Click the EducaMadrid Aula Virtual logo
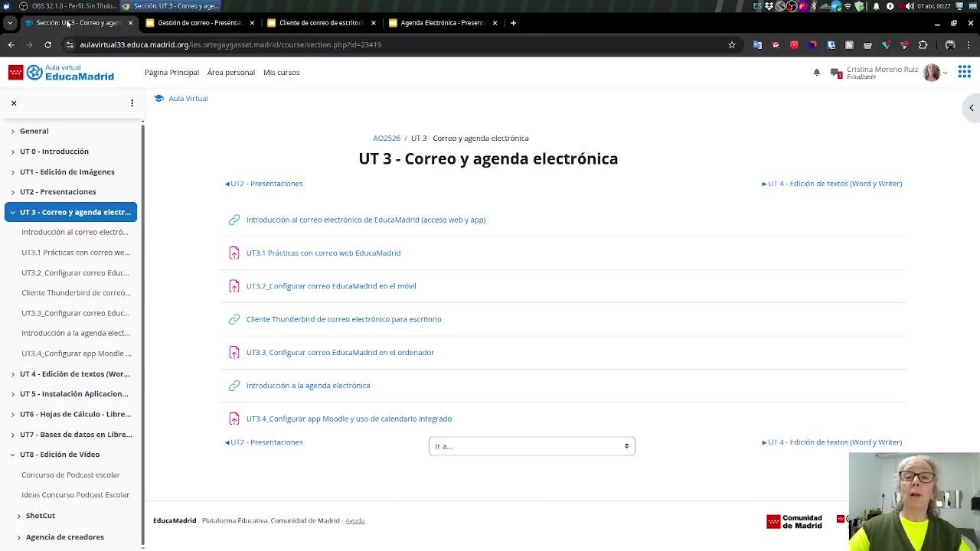Screen dimensions: 980x551 point(61,73)
